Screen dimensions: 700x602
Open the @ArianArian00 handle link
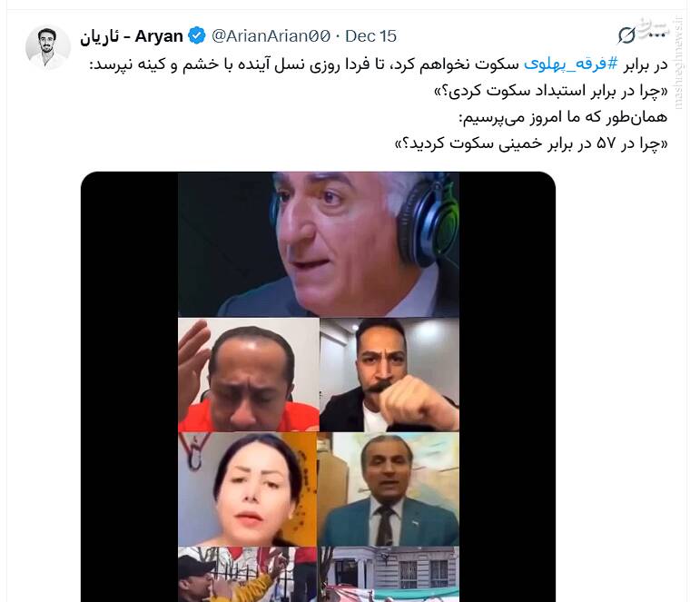[x=271, y=36]
